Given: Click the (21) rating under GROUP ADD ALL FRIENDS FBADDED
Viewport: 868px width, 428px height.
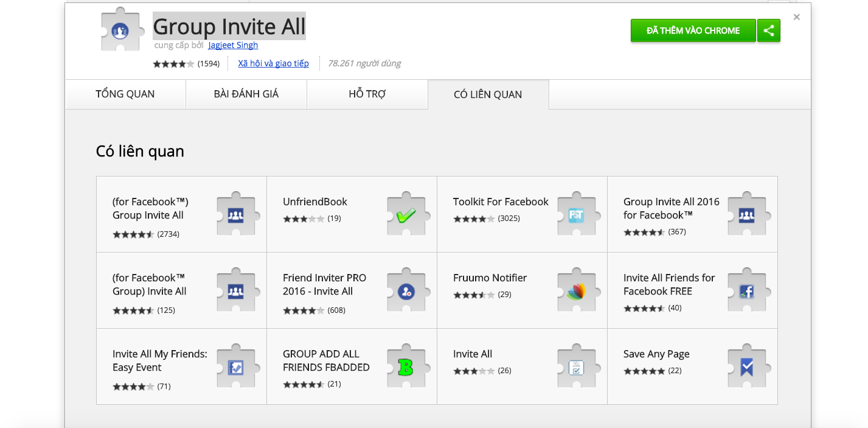Looking at the screenshot, I should click(x=334, y=384).
